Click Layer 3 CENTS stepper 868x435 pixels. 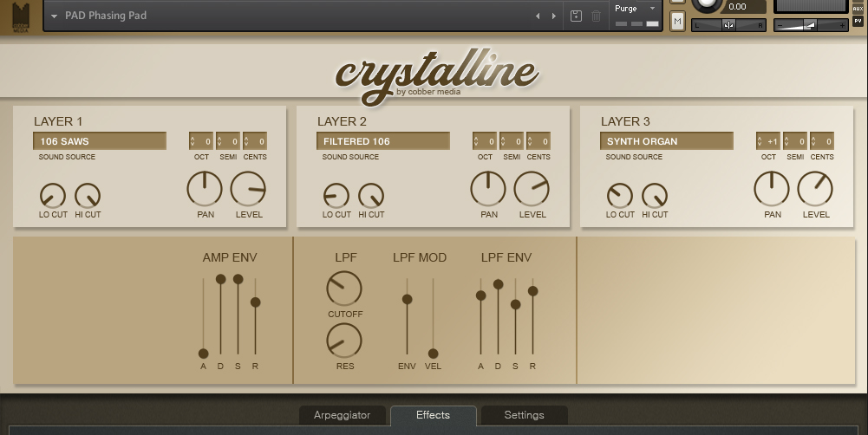pos(822,141)
